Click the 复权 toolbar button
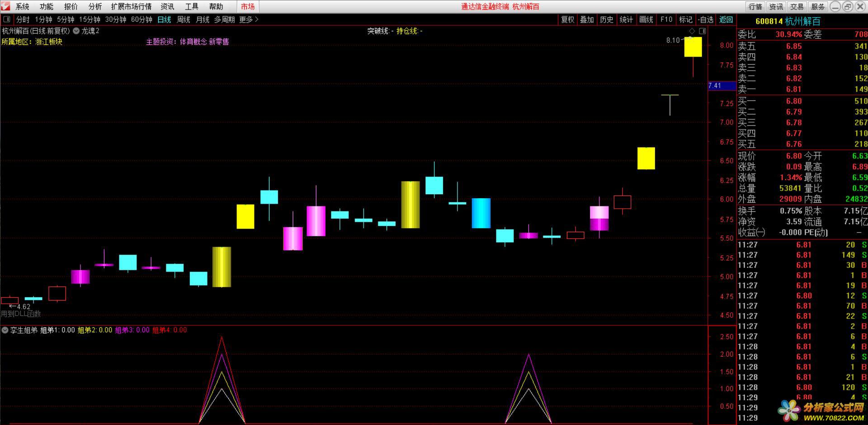 [567, 19]
